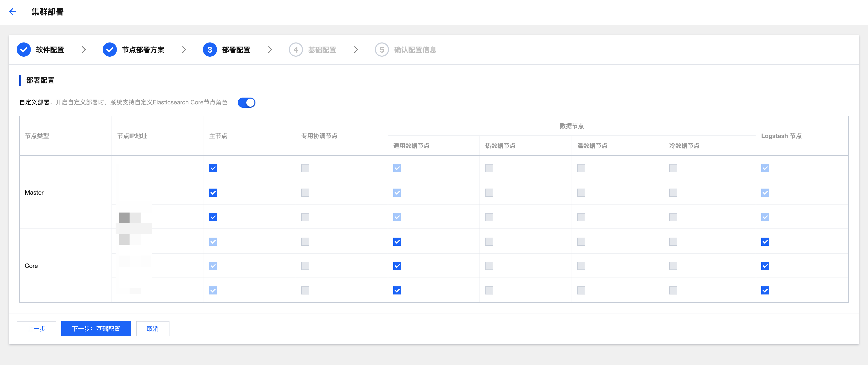This screenshot has height=365, width=868.
Task: Click the back arrow next to 集群部署
Action: (12, 12)
